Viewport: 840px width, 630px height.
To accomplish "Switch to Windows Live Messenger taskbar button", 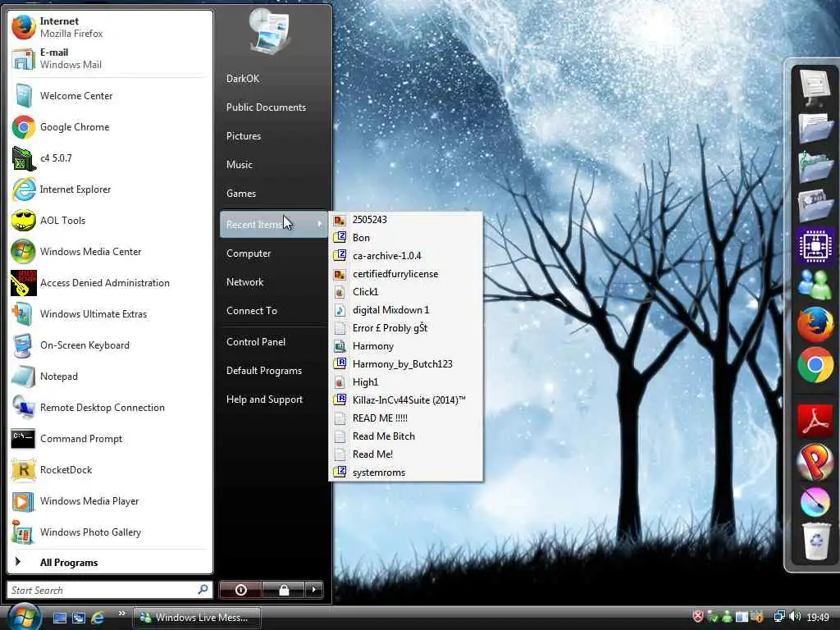I will click(197, 618).
